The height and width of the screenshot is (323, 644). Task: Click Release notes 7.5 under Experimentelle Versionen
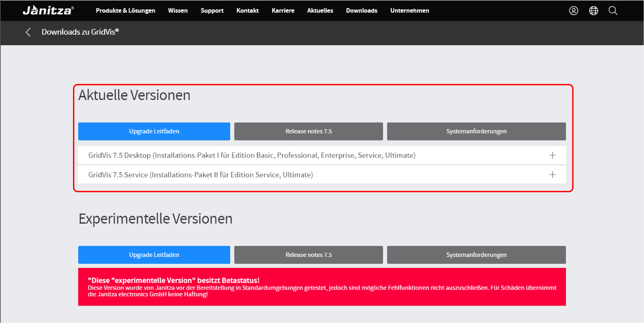308,255
